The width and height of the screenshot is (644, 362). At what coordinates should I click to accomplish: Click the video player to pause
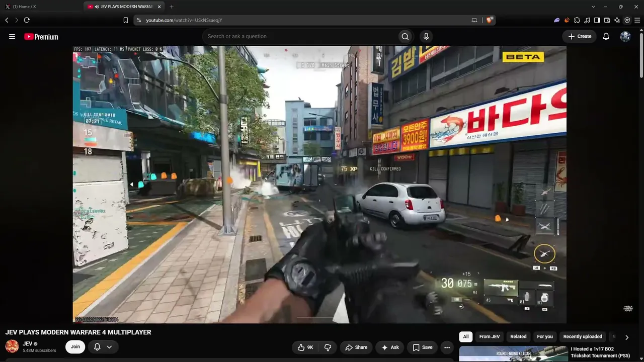coord(319,185)
